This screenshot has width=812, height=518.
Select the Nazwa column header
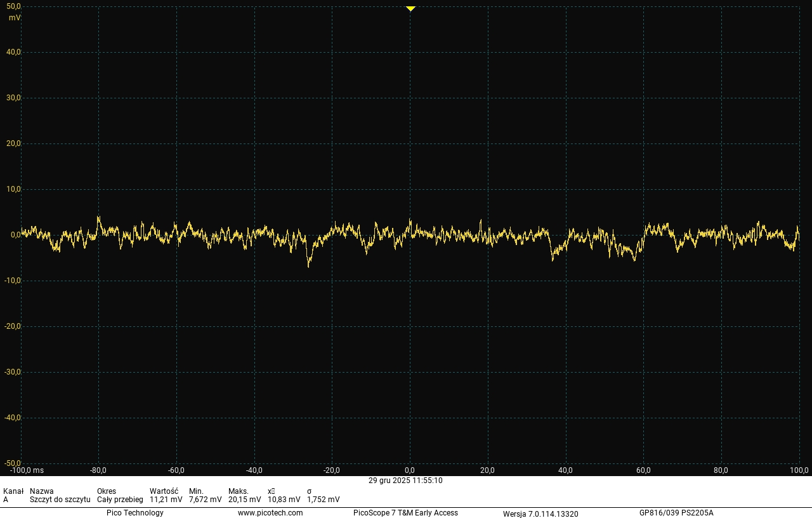click(42, 491)
